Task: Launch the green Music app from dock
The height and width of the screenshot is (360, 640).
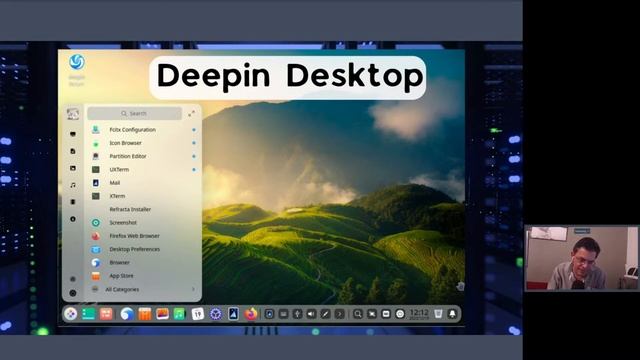Action: click(x=180, y=314)
